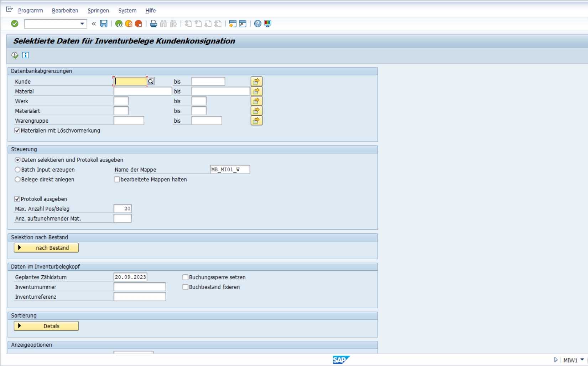Click the Generate Shortcut icon

click(243, 24)
